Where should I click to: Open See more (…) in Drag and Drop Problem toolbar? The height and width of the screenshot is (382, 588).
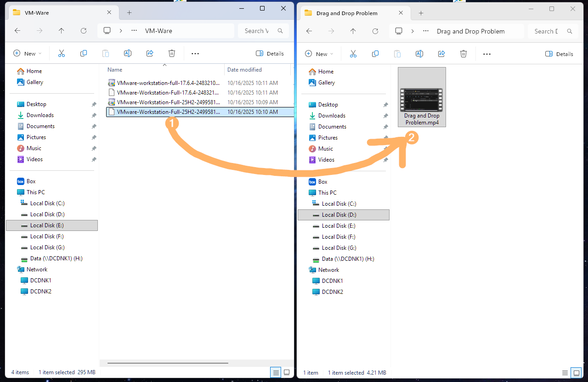tap(487, 54)
